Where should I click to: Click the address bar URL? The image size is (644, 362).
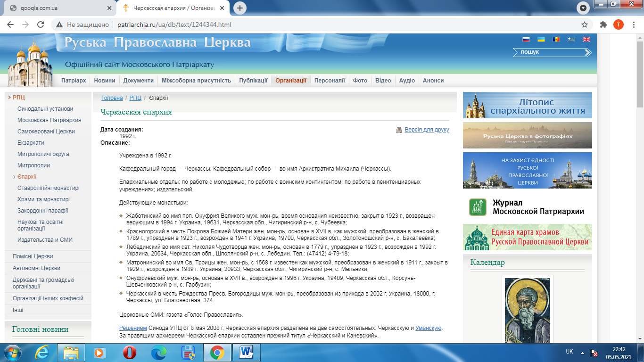(174, 25)
